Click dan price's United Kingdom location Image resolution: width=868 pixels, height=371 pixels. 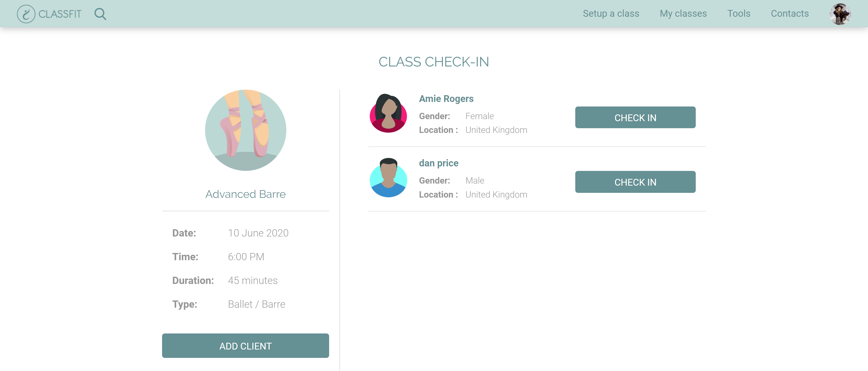pyautogui.click(x=496, y=195)
